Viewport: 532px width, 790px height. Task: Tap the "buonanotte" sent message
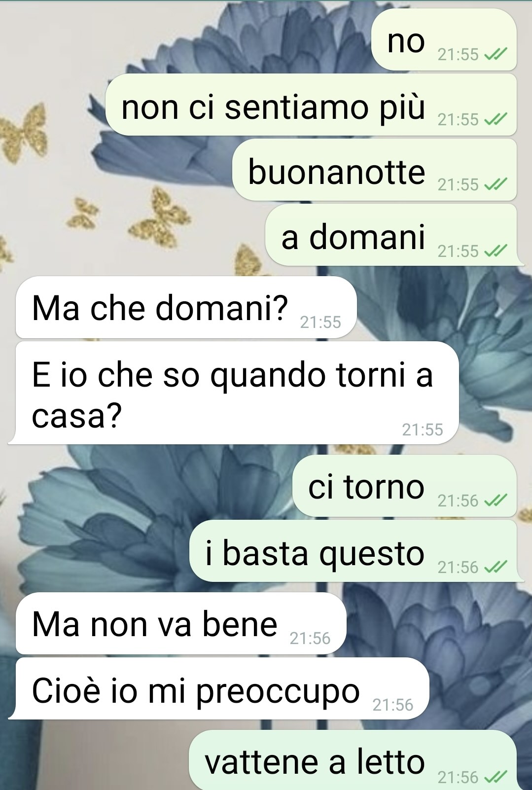374,170
